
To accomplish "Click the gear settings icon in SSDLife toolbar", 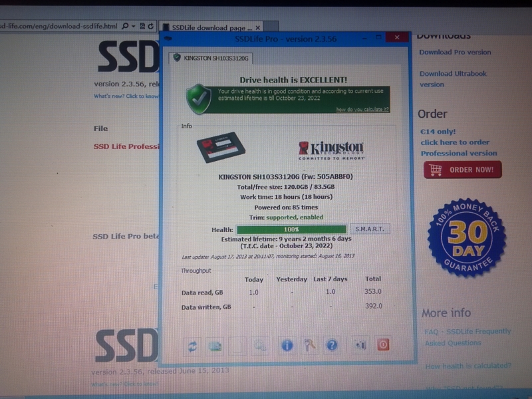I will tap(260, 346).
